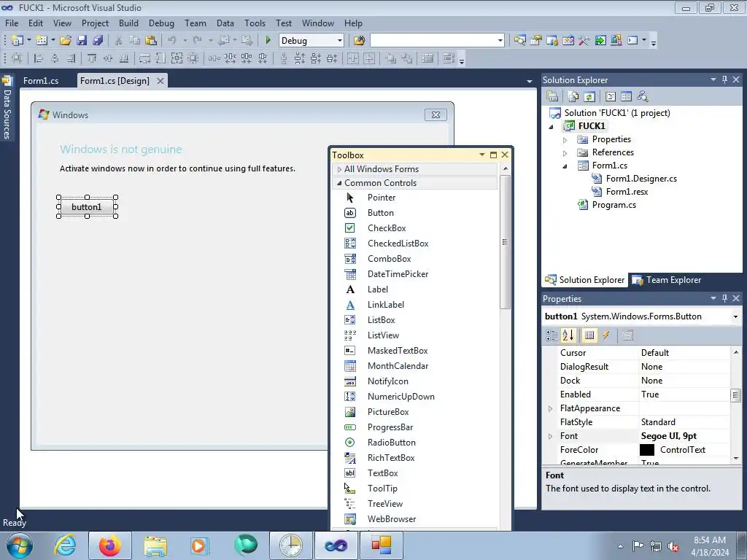Click the Align to Grid icon
Image resolution: width=747 pixels, height=560 pixels.
click(17, 58)
